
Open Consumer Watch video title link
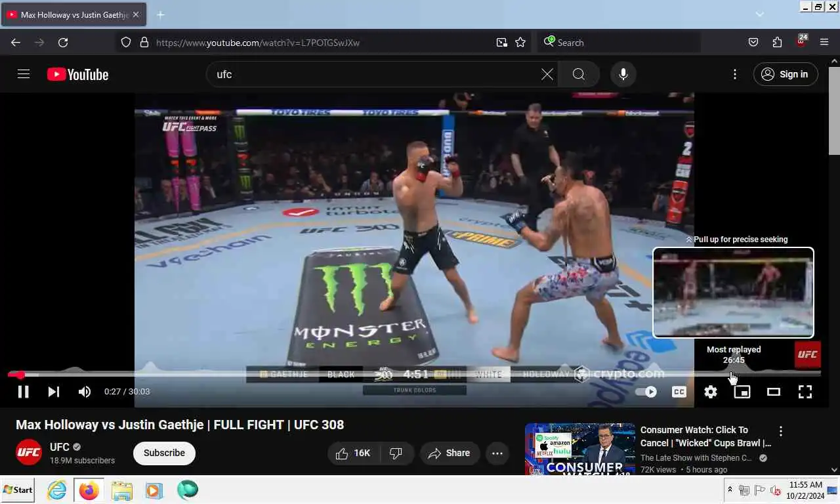pos(705,436)
